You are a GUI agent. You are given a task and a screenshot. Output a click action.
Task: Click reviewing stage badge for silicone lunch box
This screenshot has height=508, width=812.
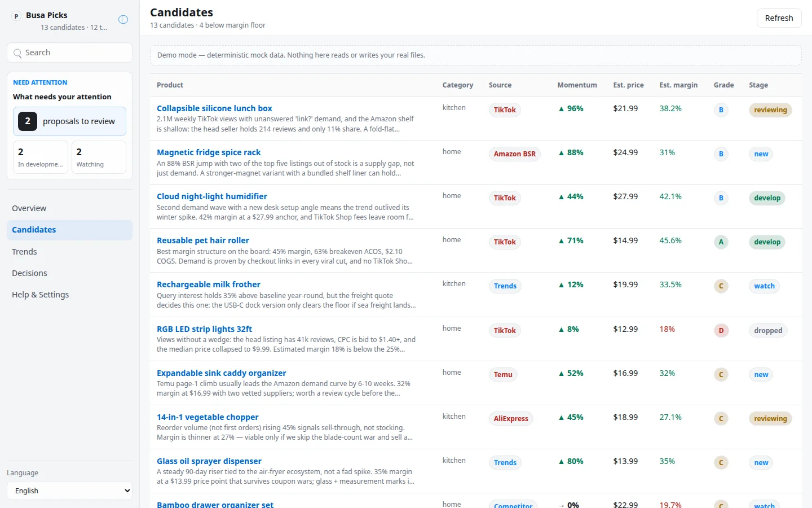pos(770,110)
